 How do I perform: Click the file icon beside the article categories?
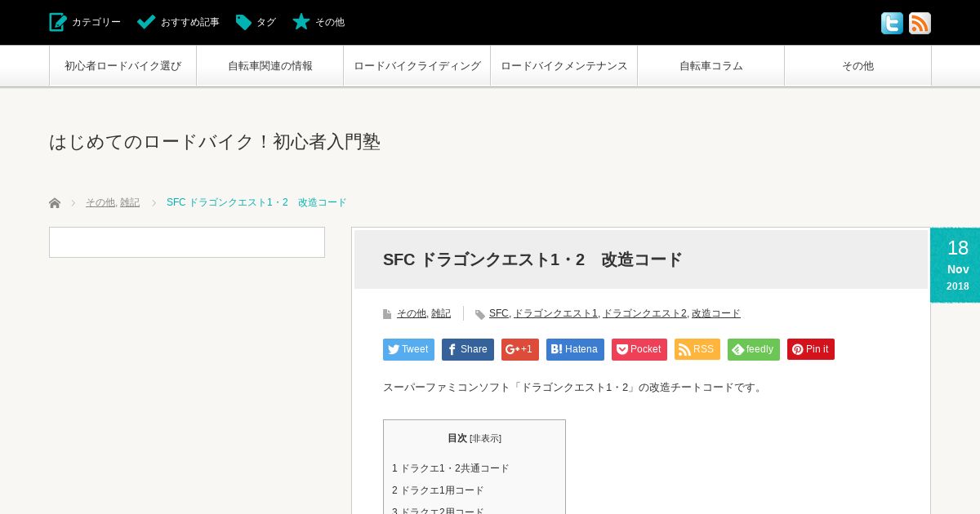387,314
